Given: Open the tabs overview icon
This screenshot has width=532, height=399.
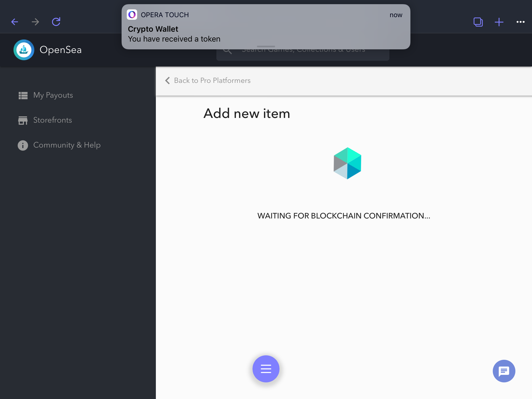Looking at the screenshot, I should click(478, 22).
